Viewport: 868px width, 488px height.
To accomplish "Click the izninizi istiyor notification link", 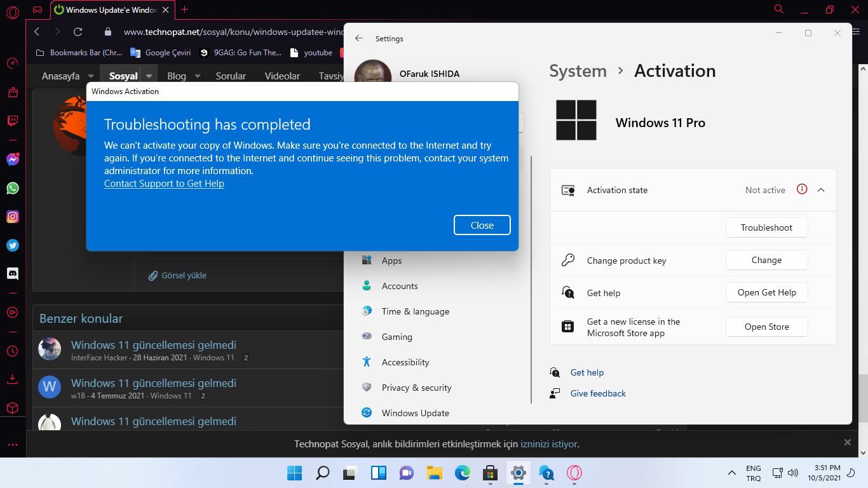I will [548, 444].
